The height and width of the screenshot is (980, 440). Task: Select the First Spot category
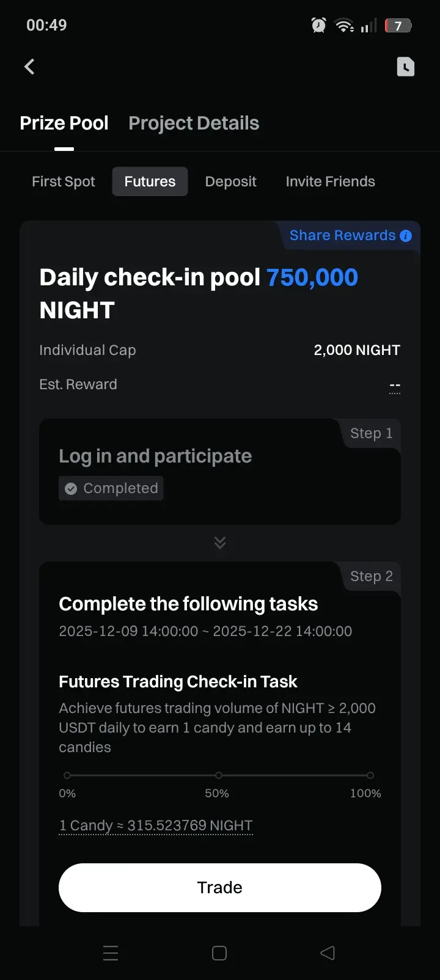point(64,181)
